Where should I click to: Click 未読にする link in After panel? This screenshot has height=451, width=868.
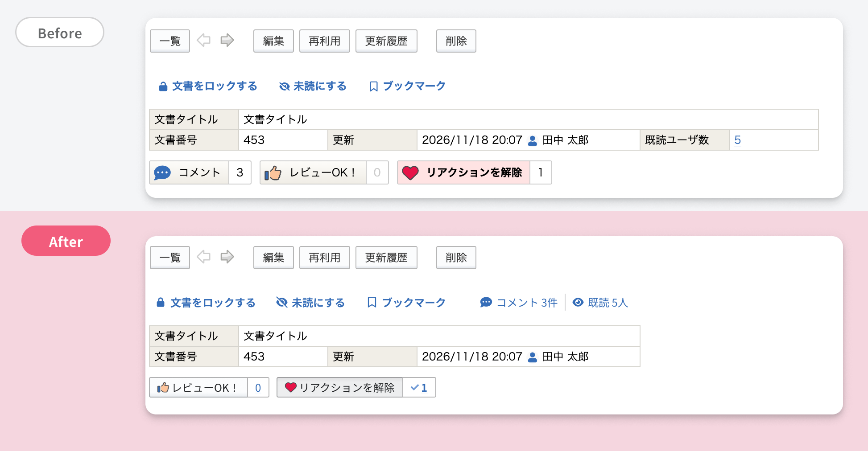click(318, 303)
